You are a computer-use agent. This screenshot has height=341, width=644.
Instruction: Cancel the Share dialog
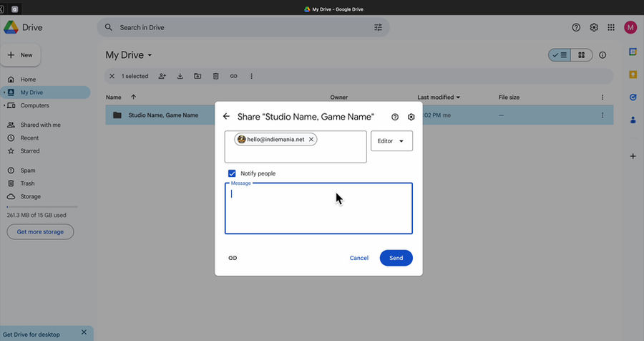359,258
